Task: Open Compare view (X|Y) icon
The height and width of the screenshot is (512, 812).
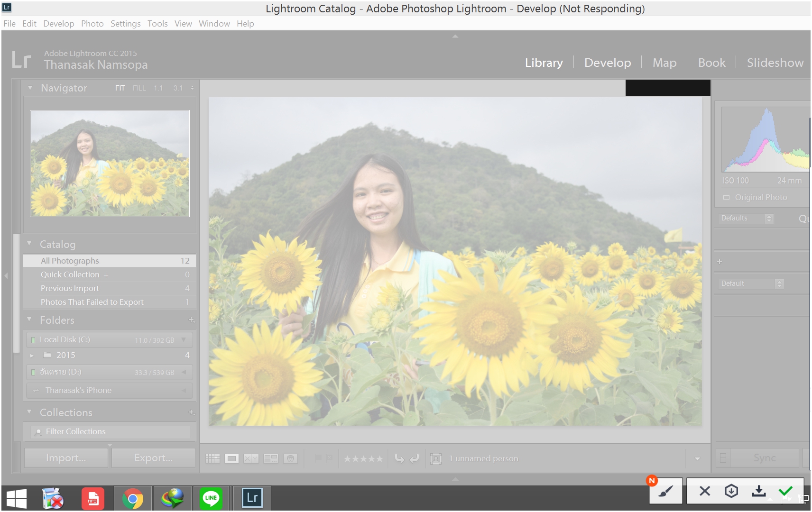Action: (251, 458)
